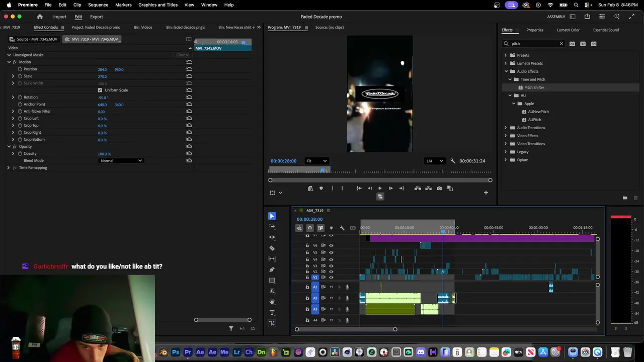644x362 pixels.
Task: Click the Go to In point button
Action: pos(359,189)
